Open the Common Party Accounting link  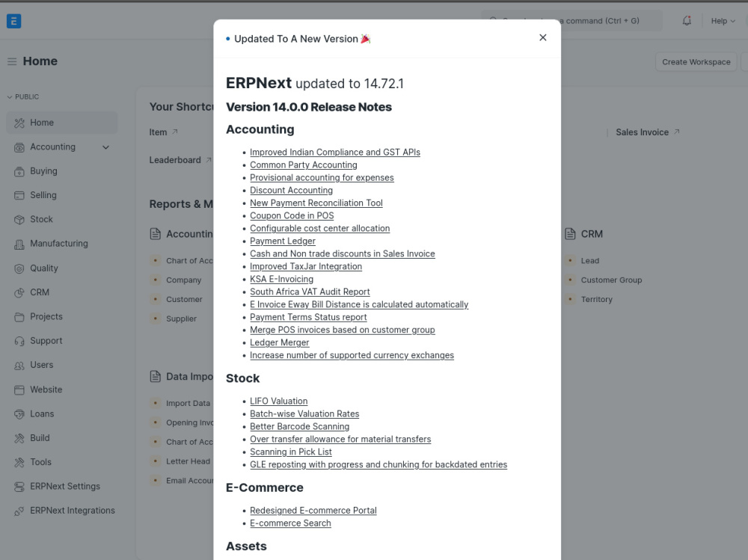pyautogui.click(x=304, y=165)
